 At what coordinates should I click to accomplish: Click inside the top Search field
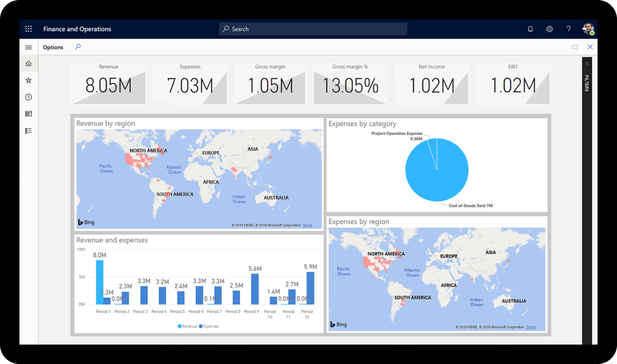[313, 29]
